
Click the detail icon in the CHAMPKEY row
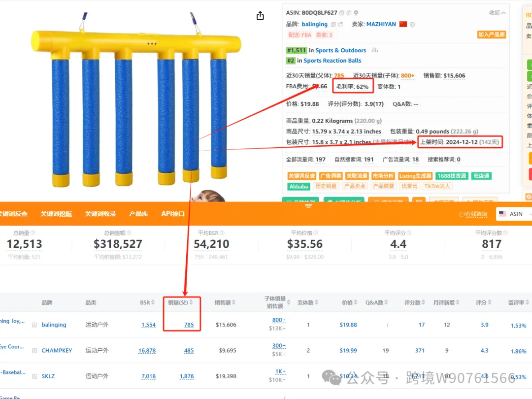pyautogui.click(x=34, y=351)
